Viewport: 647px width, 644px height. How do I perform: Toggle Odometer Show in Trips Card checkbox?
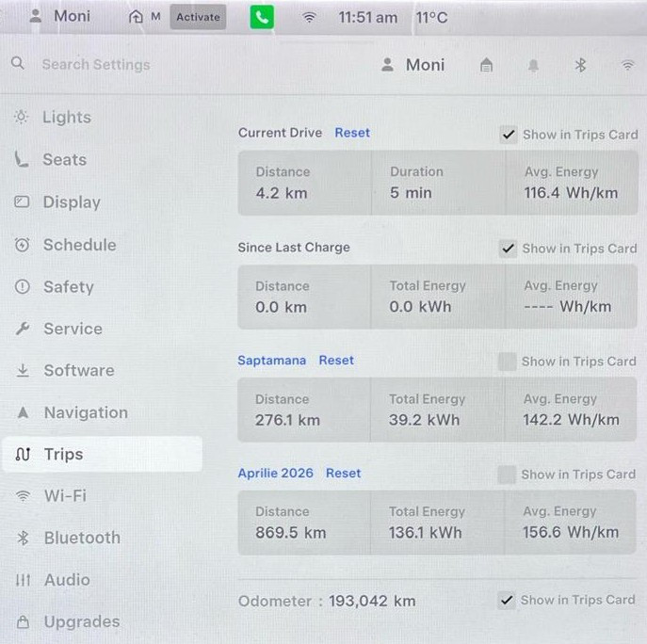pyautogui.click(x=508, y=600)
